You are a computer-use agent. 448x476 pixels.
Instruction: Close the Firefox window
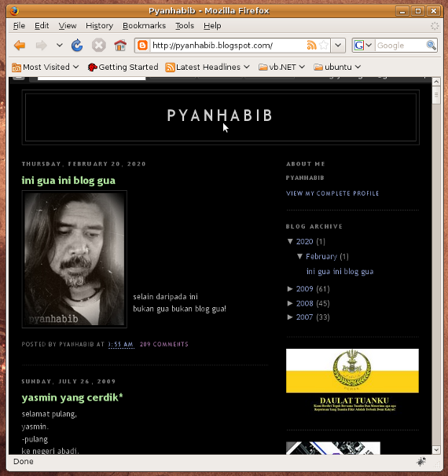pos(434,11)
